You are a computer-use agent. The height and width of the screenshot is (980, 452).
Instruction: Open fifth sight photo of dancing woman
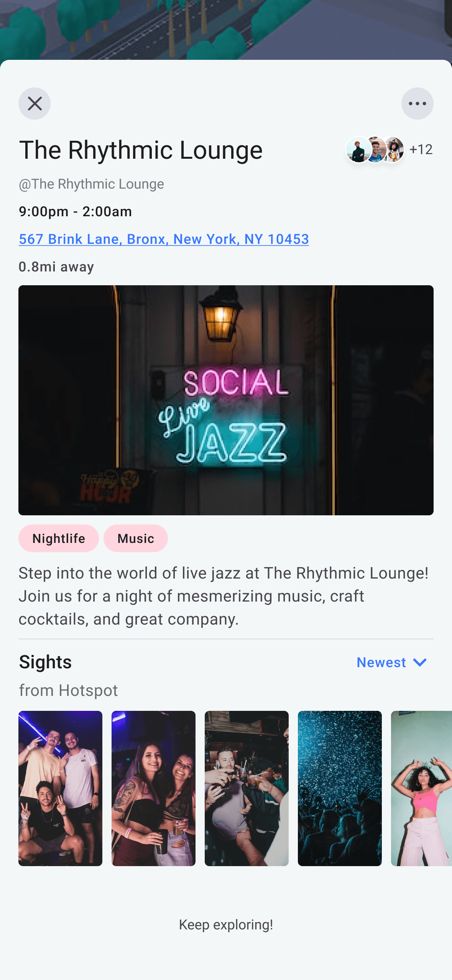point(421,788)
